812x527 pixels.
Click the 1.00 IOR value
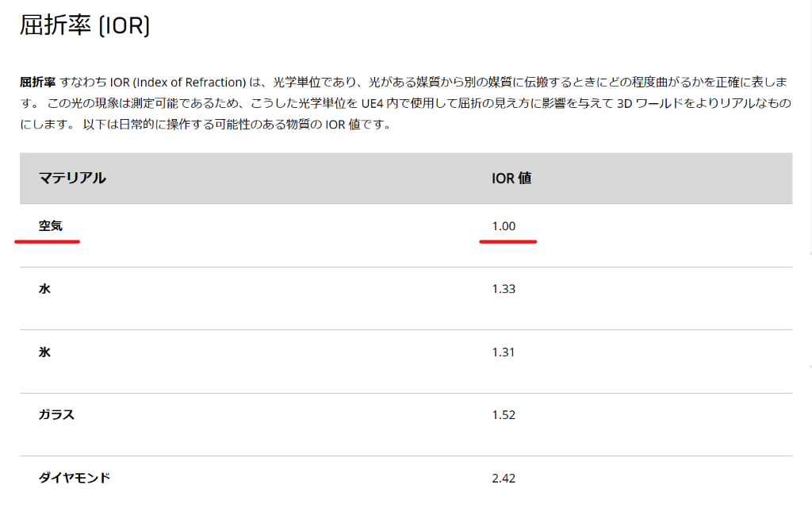504,226
